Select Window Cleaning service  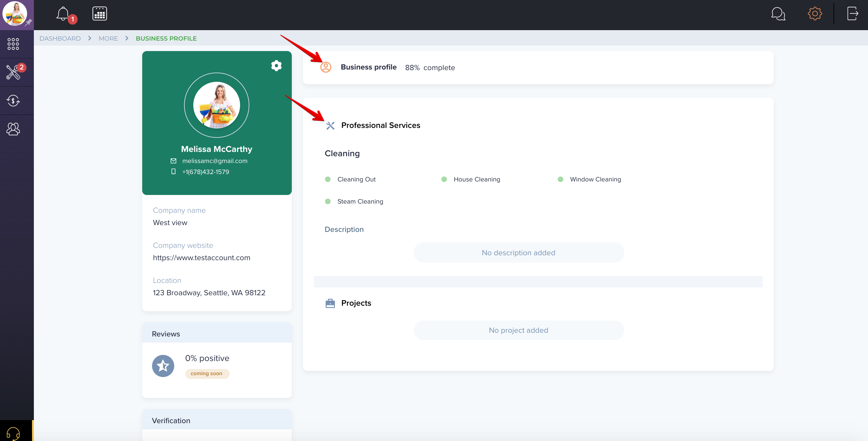tap(595, 179)
